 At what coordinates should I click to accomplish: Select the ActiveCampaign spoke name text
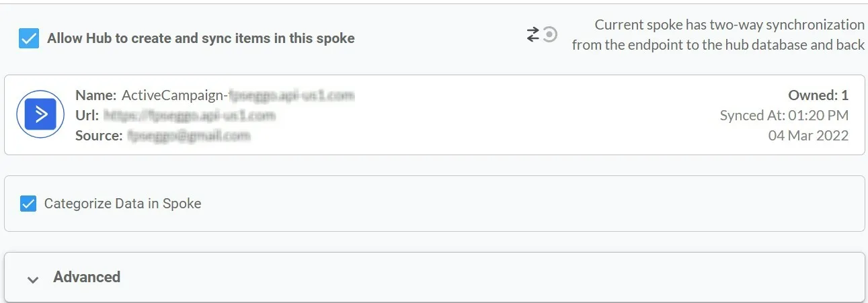click(238, 95)
